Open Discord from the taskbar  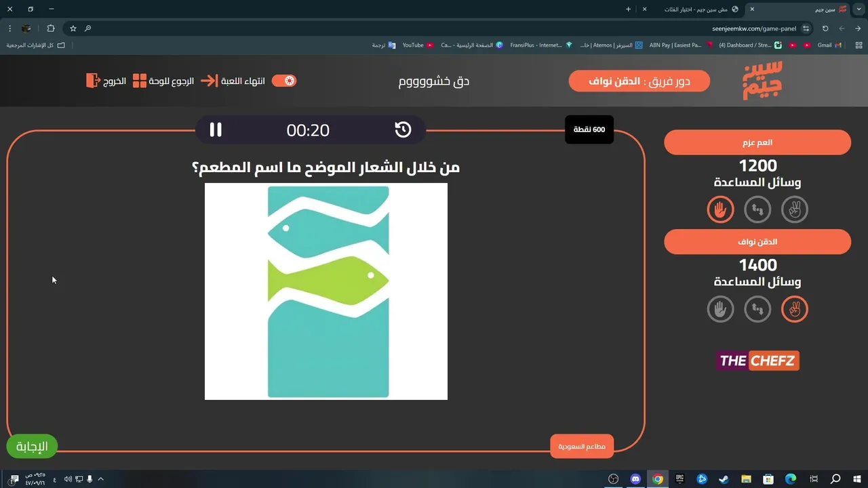635,479
